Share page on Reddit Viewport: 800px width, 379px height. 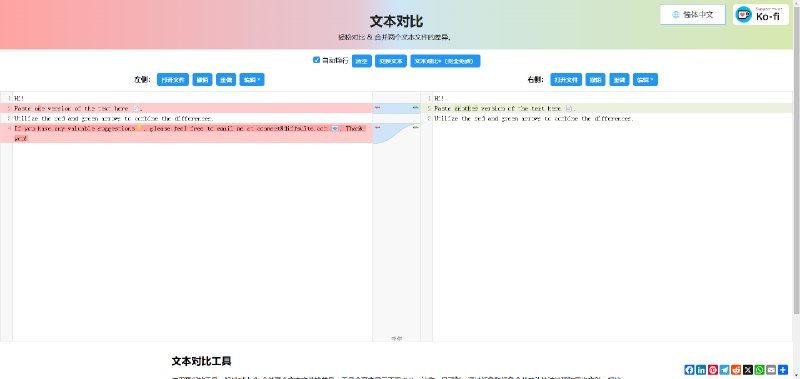click(x=736, y=370)
